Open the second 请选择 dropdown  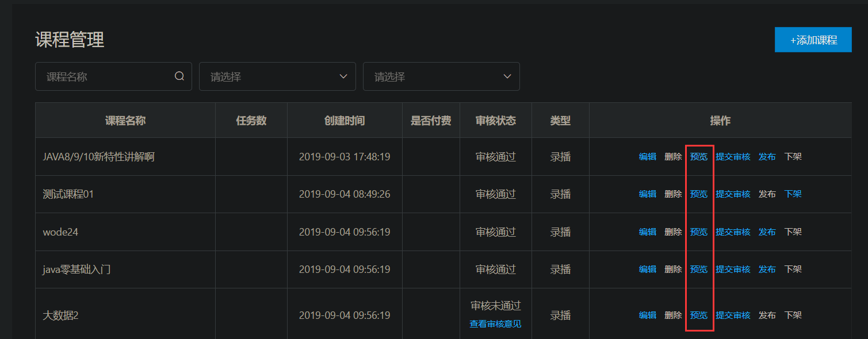coord(441,76)
